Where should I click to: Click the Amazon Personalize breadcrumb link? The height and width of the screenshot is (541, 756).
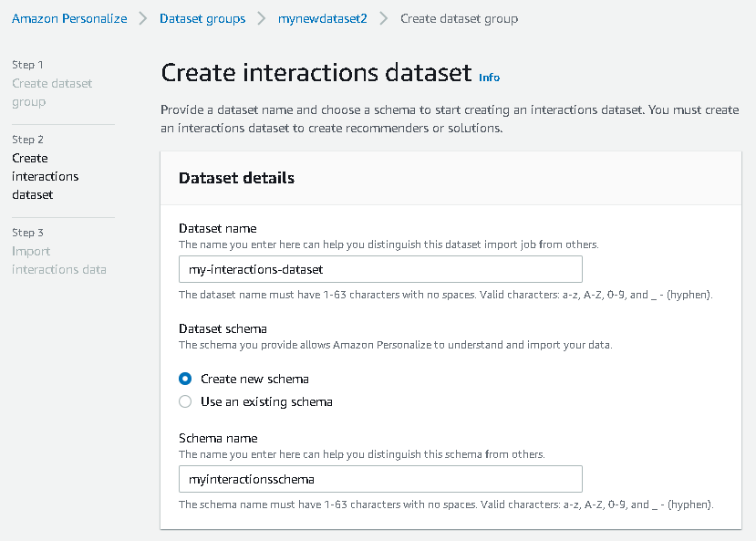pyautogui.click(x=69, y=18)
